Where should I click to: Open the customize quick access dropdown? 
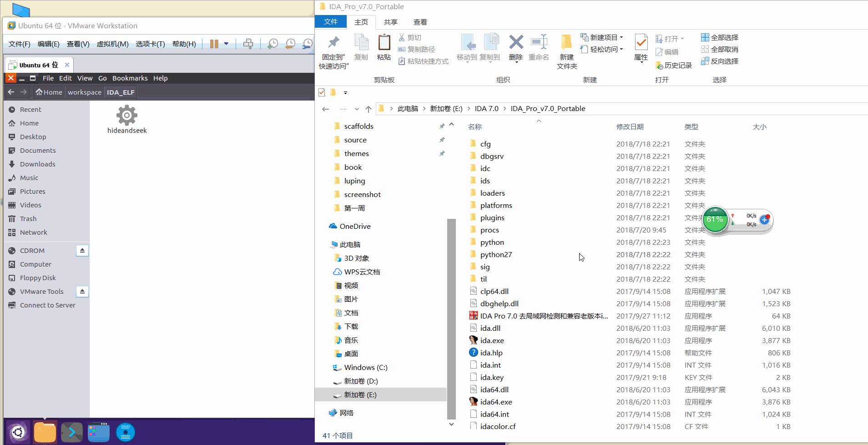(345, 92)
